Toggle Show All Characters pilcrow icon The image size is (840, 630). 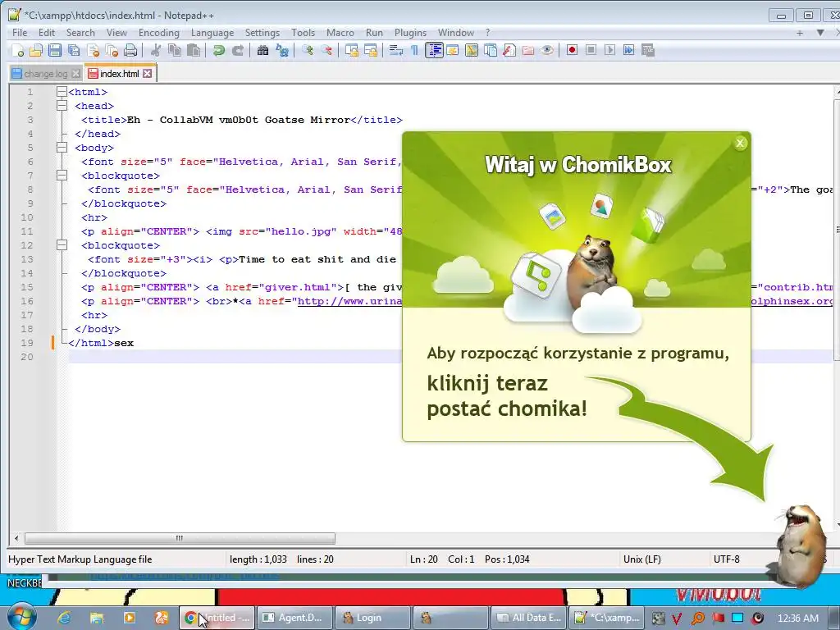tap(414, 50)
